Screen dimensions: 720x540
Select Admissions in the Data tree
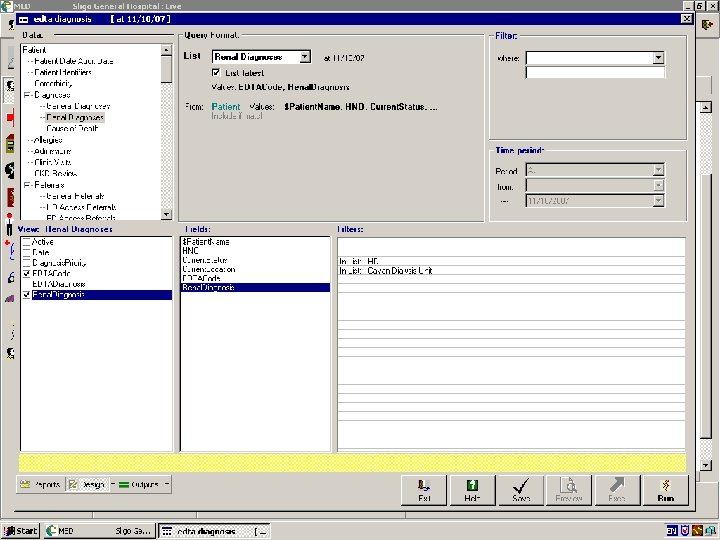(x=52, y=151)
